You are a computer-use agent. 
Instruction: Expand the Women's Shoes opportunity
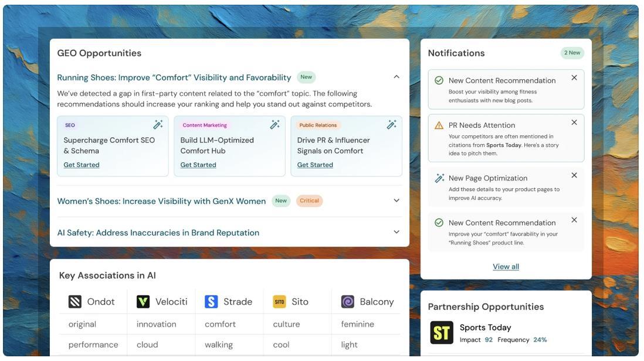pyautogui.click(x=396, y=200)
